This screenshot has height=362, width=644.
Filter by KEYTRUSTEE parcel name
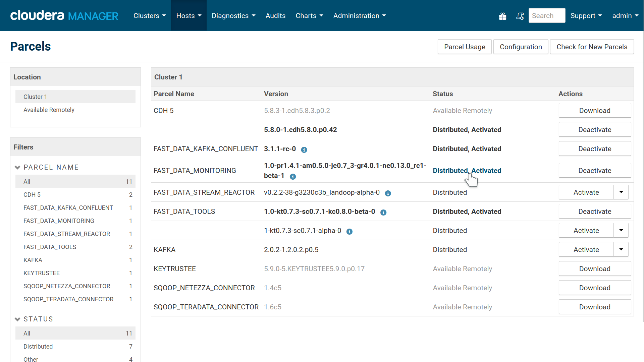tap(75, 273)
